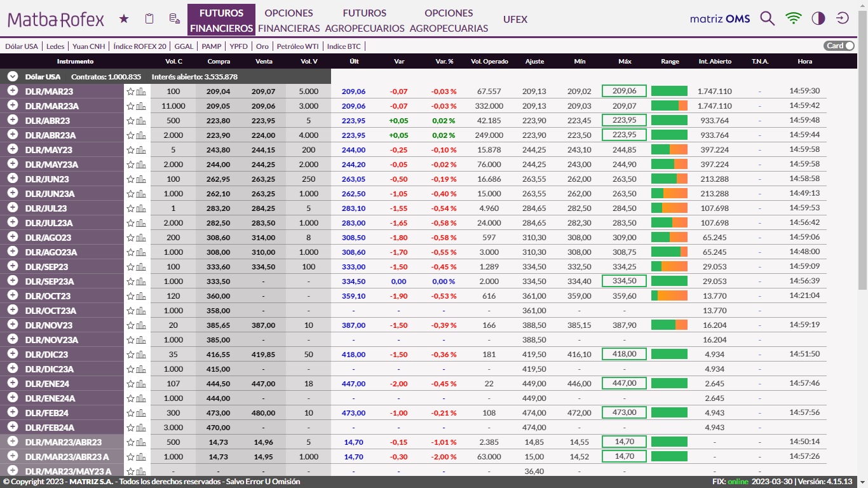Viewport: 868px width, 488px height.
Task: Open the search magnifier
Action: coord(767,18)
